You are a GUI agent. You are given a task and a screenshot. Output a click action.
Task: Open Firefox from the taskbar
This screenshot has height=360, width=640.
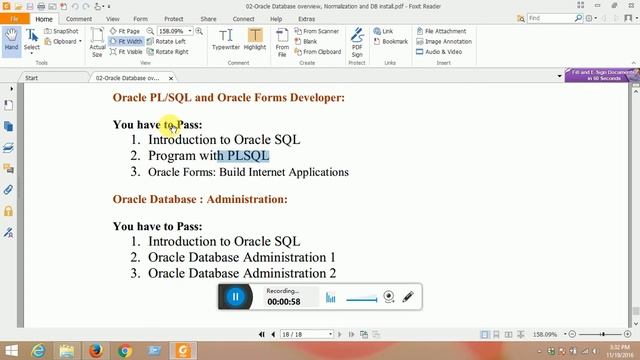click(96, 351)
